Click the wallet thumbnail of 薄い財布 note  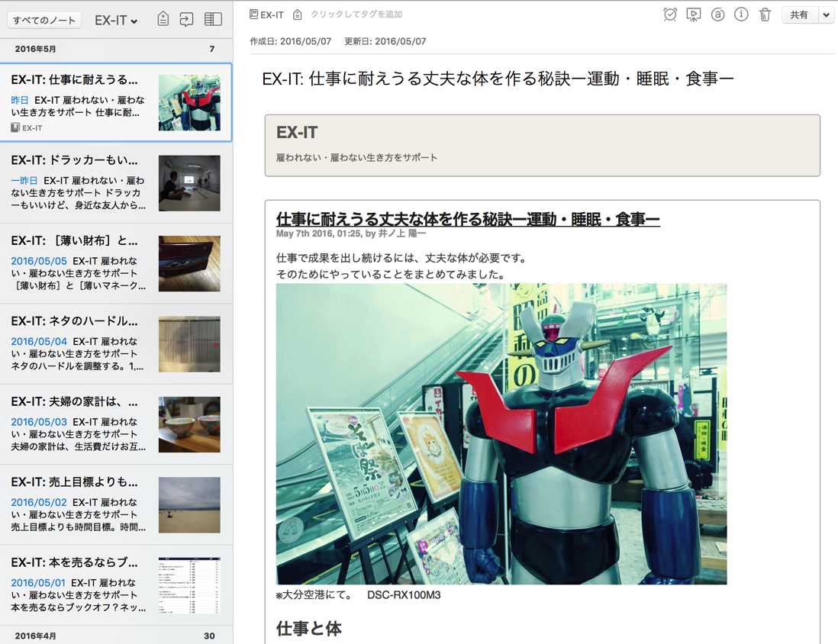click(x=189, y=263)
